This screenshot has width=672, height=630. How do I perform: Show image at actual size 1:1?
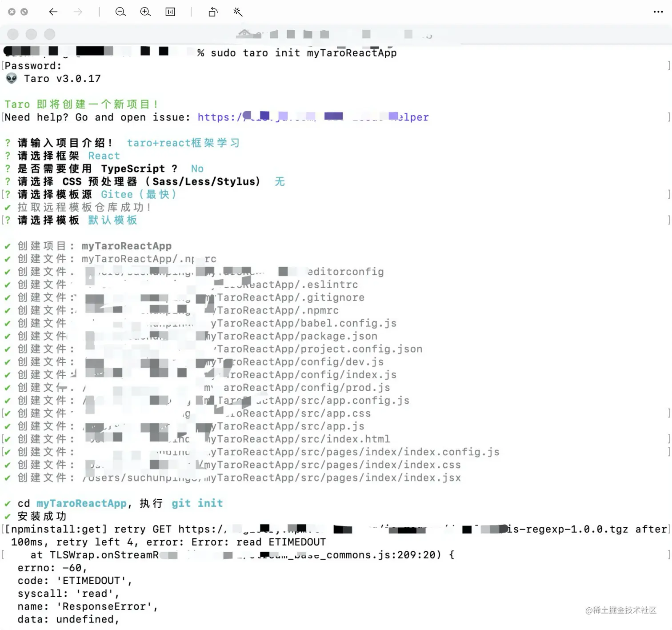[170, 12]
